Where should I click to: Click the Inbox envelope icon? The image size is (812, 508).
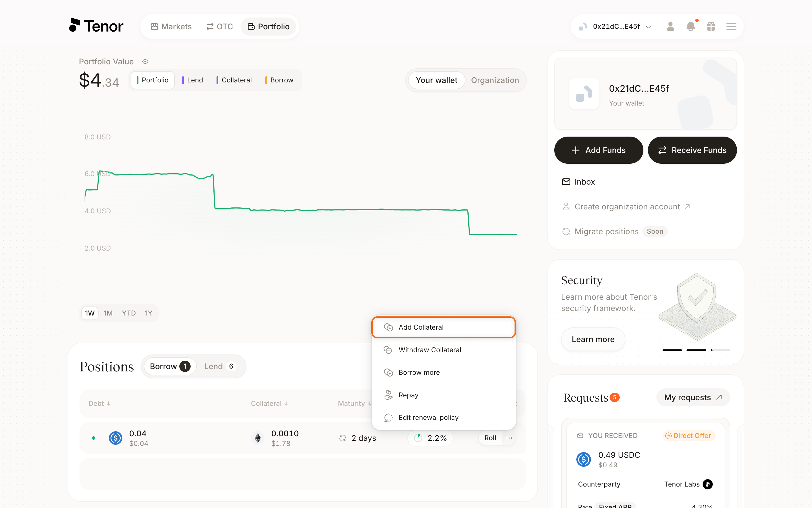[566, 182]
